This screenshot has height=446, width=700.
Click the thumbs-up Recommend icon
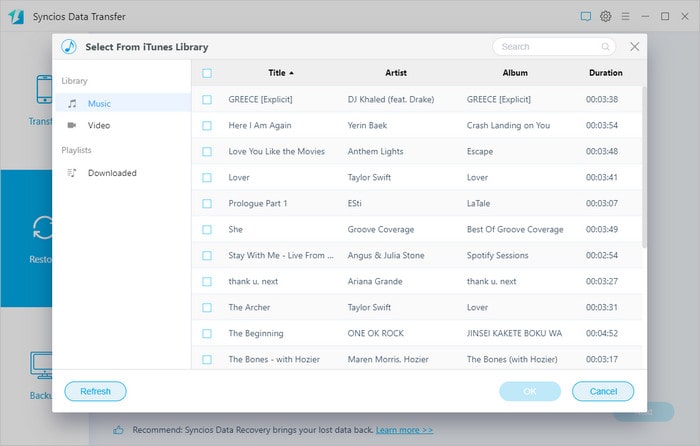pos(118,430)
